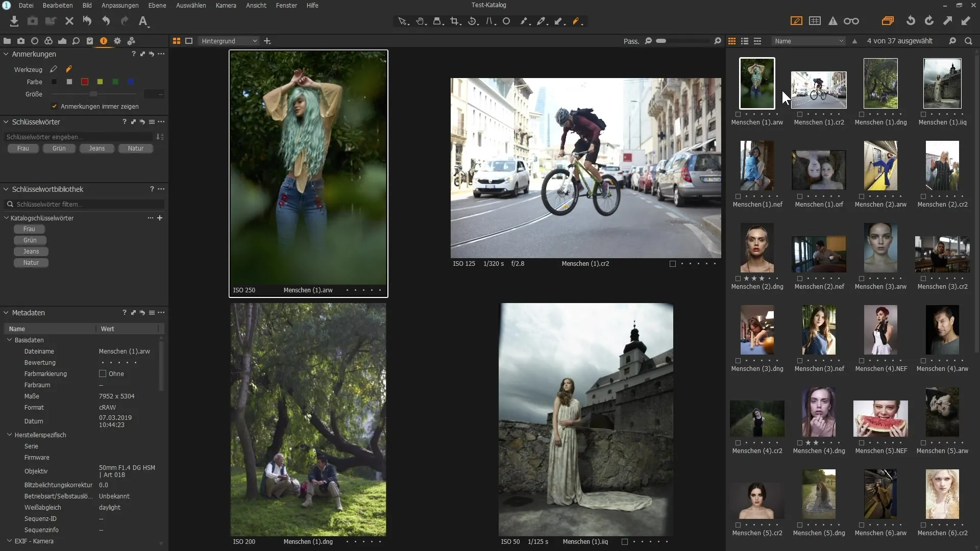The image size is (980, 551).
Task: Collapse the Schlüsselwortbibliothek panel
Action: pyautogui.click(x=6, y=189)
